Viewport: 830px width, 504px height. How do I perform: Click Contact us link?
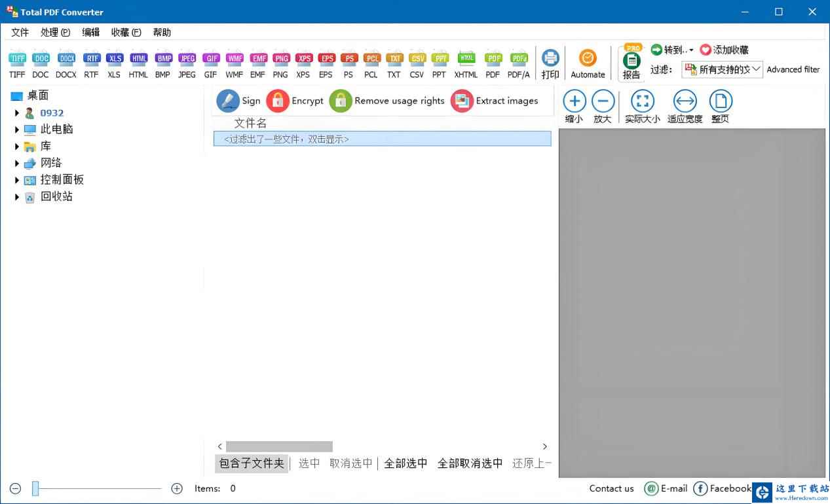pos(611,488)
